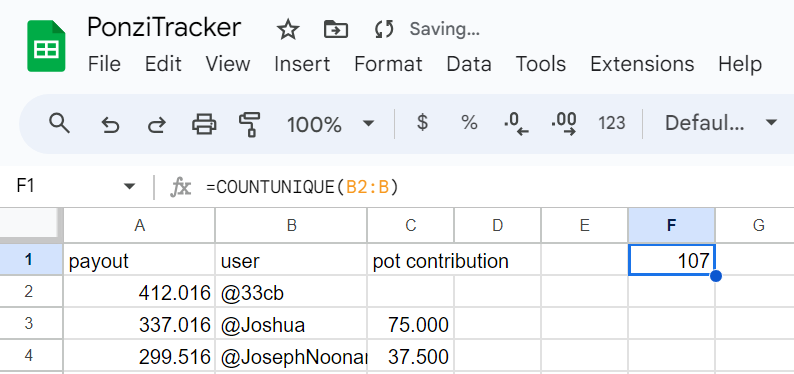Increase decimal places button

(564, 124)
